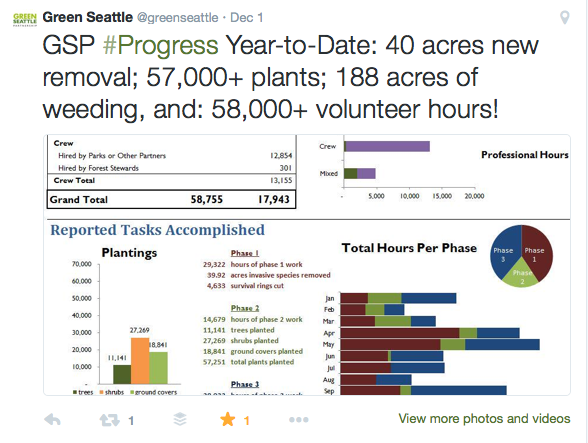
Task: Click the @greenseattle handle
Action: point(177,18)
